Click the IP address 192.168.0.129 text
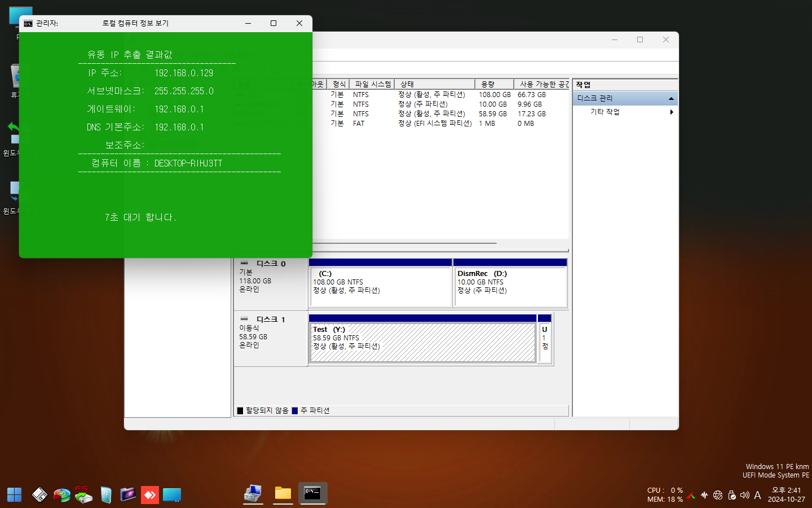Screen dimensions: 812x508 coord(184,73)
